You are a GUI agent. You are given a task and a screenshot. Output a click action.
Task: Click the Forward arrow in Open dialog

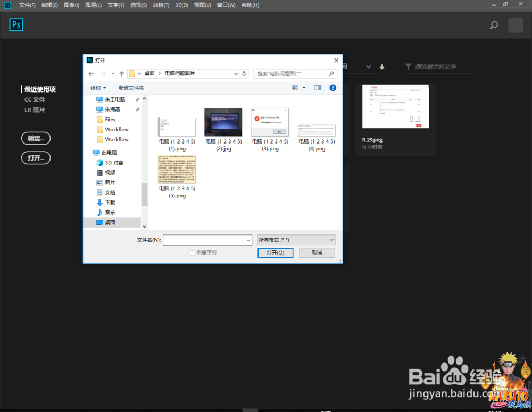point(103,73)
